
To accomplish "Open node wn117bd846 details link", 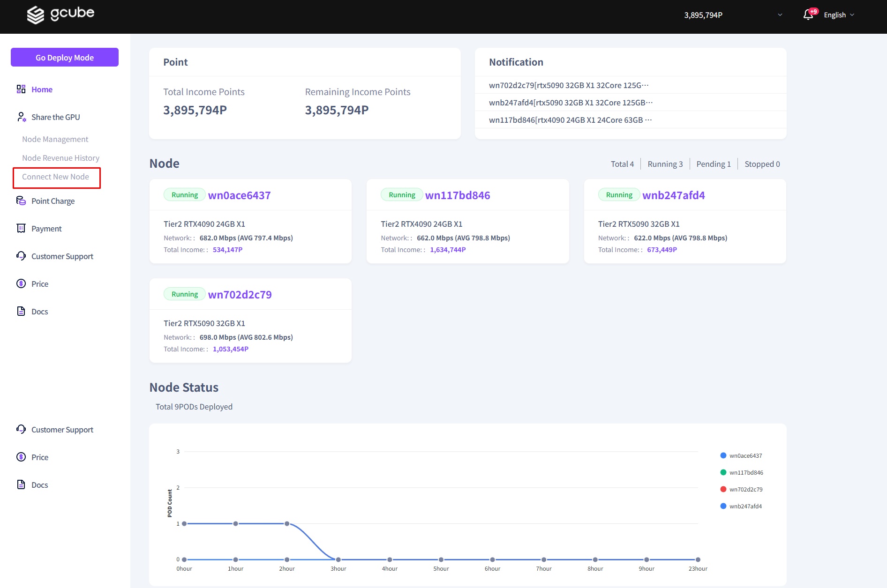I will click(457, 195).
